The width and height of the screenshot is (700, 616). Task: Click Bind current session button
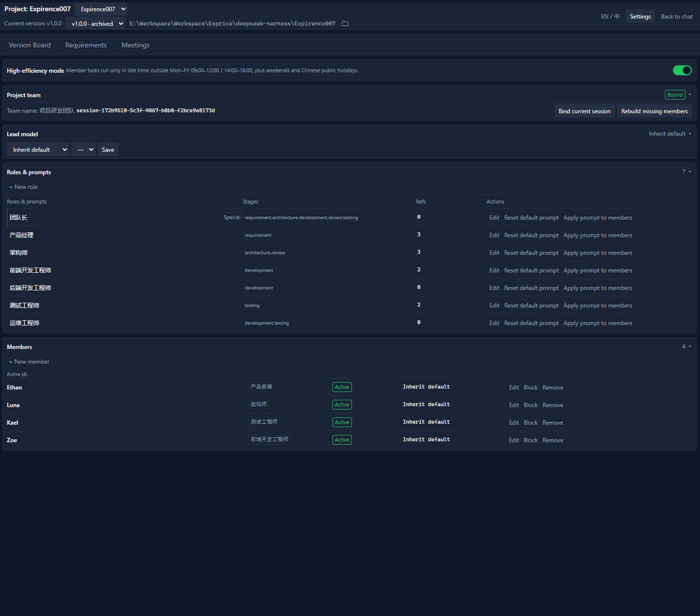pos(584,111)
